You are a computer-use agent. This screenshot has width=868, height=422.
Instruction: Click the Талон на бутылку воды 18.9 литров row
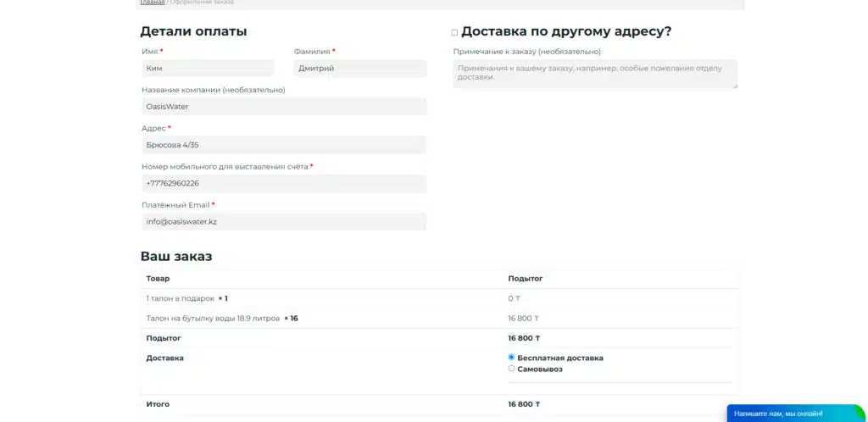point(440,319)
